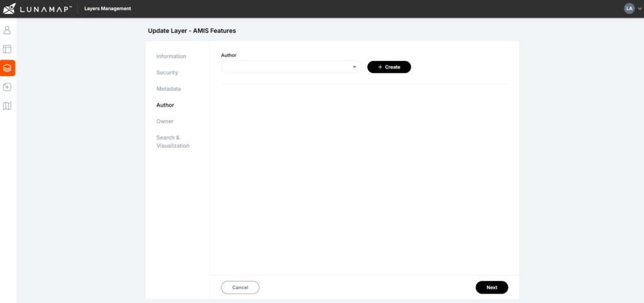Select the Author step
Image resolution: width=644 pixels, height=303 pixels.
click(x=165, y=105)
